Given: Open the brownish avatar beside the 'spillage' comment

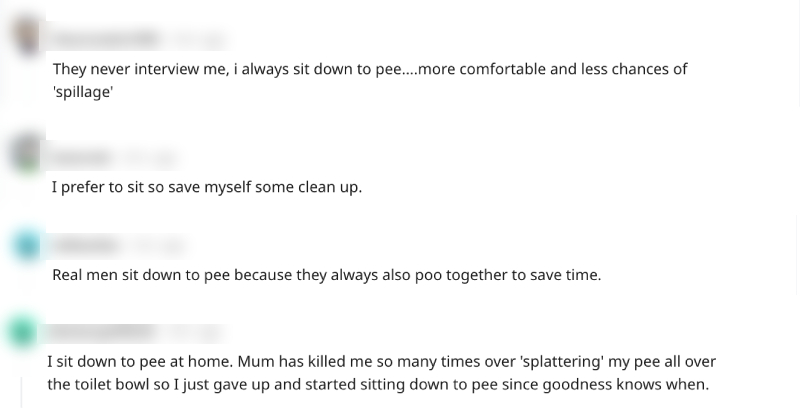Looking at the screenshot, I should (x=27, y=35).
